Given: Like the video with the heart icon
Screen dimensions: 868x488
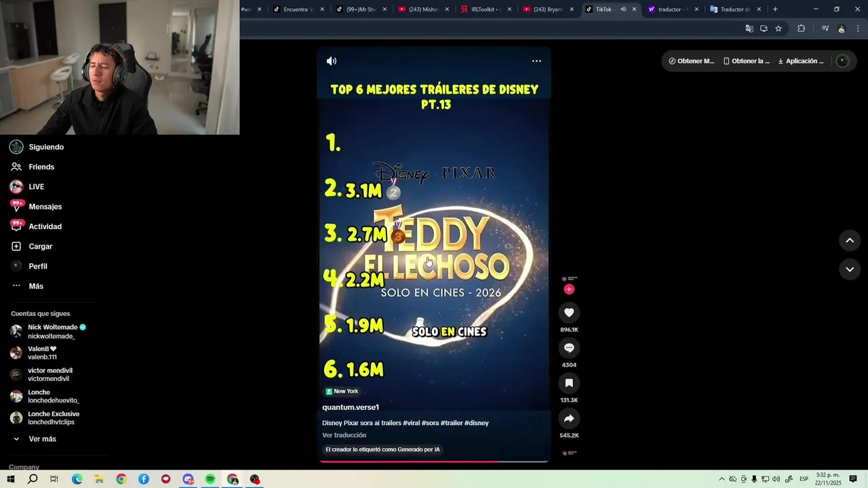Looking at the screenshot, I should click(569, 312).
